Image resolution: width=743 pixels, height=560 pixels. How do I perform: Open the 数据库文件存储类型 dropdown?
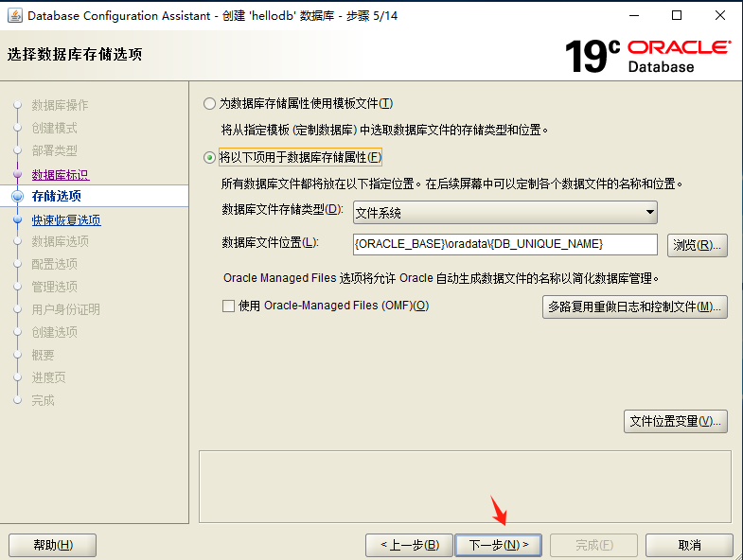[x=505, y=213]
